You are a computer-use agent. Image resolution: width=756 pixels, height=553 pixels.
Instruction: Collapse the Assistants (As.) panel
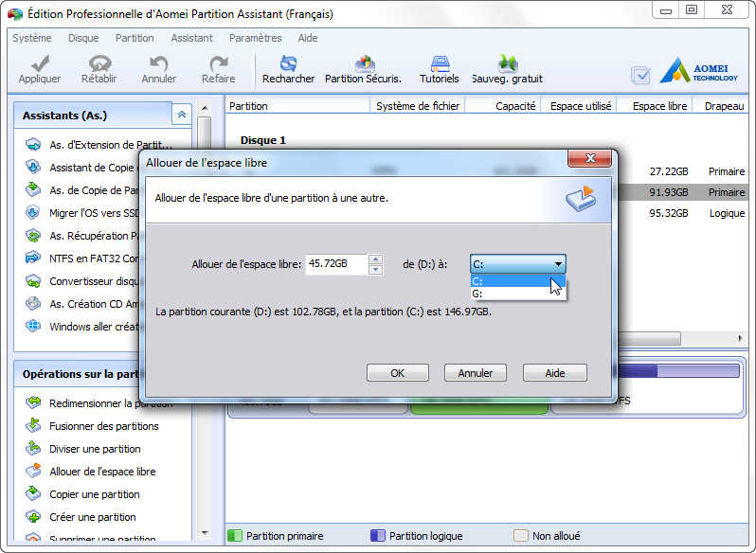pos(182,115)
